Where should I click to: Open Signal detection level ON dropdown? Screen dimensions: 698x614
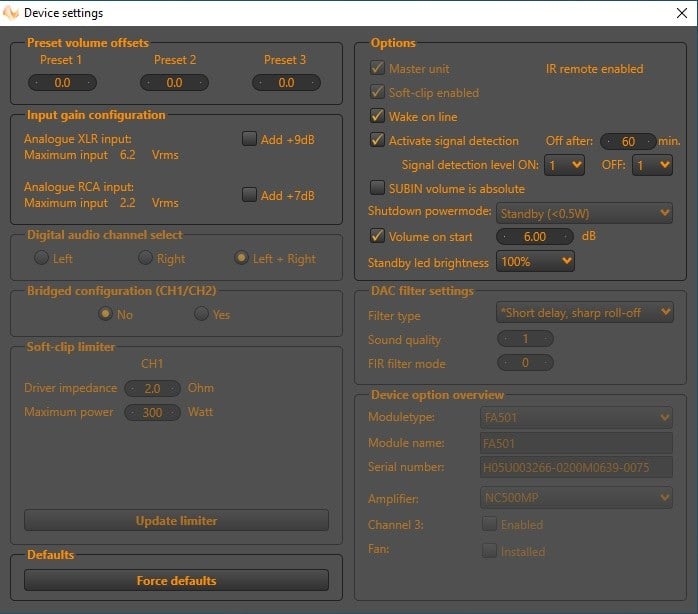point(564,165)
